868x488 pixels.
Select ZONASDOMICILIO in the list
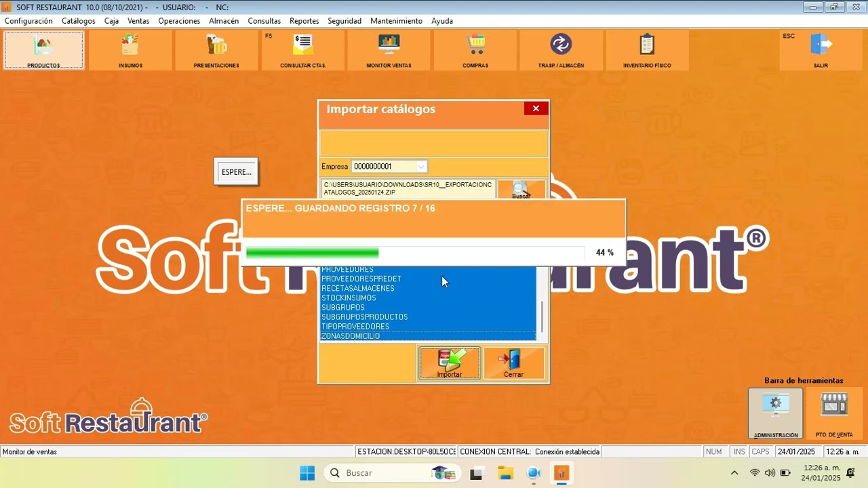(x=429, y=335)
